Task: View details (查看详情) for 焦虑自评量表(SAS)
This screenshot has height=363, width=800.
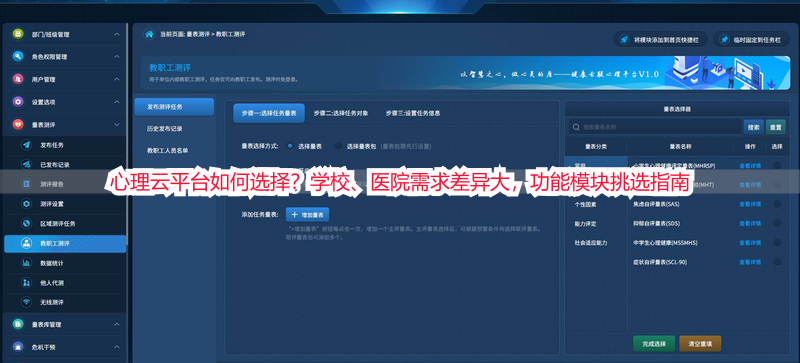Action: [x=750, y=204]
